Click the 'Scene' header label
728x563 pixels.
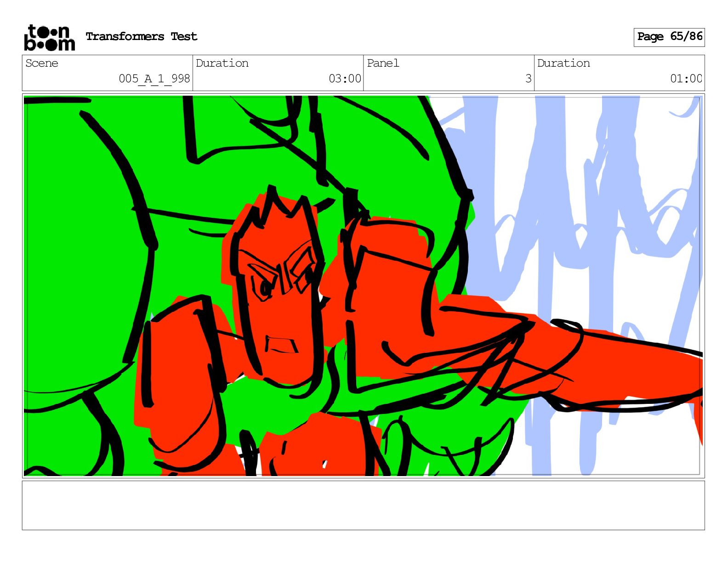[42, 63]
